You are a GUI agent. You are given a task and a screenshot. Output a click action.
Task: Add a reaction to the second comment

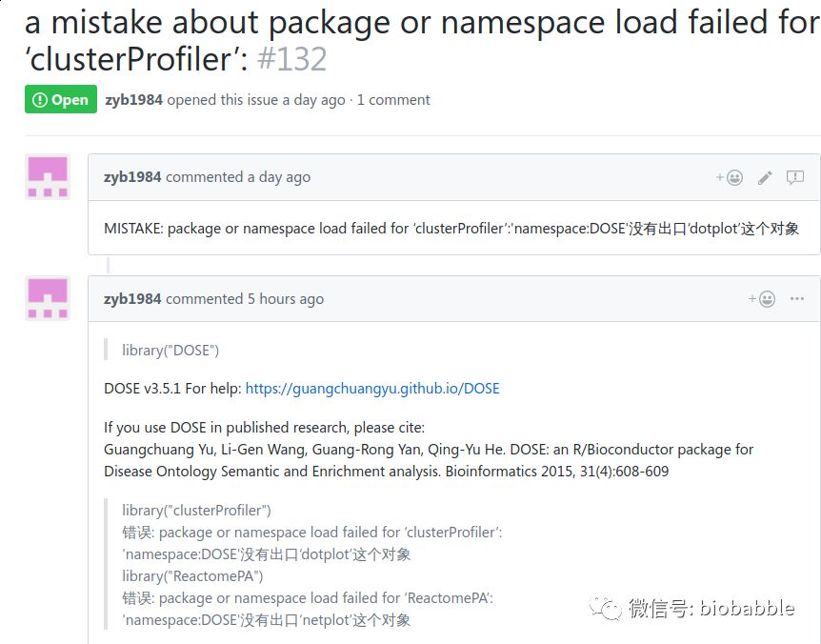click(762, 299)
